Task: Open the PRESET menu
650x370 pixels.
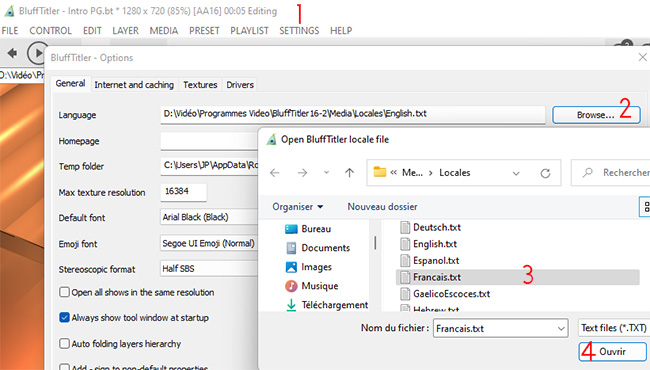Action: 204,31
